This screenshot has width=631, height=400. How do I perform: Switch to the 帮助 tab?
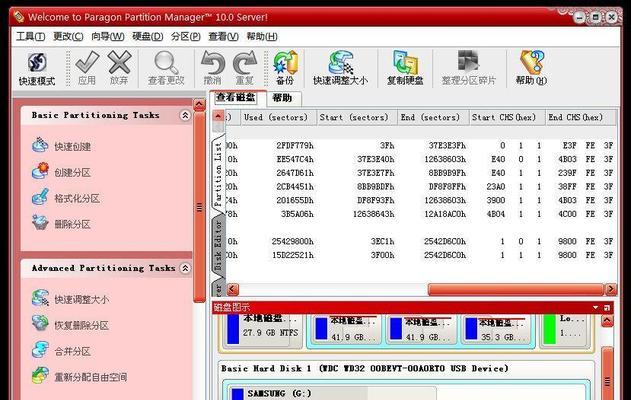click(x=282, y=98)
